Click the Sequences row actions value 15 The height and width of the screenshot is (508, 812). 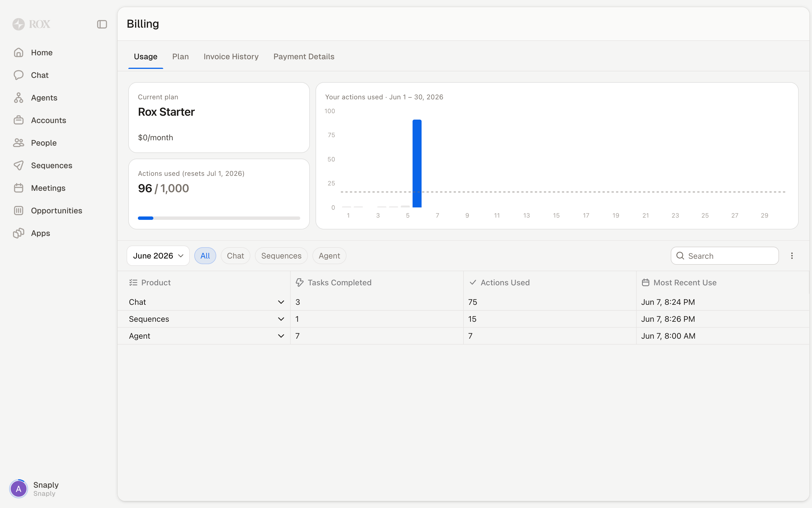click(x=472, y=319)
